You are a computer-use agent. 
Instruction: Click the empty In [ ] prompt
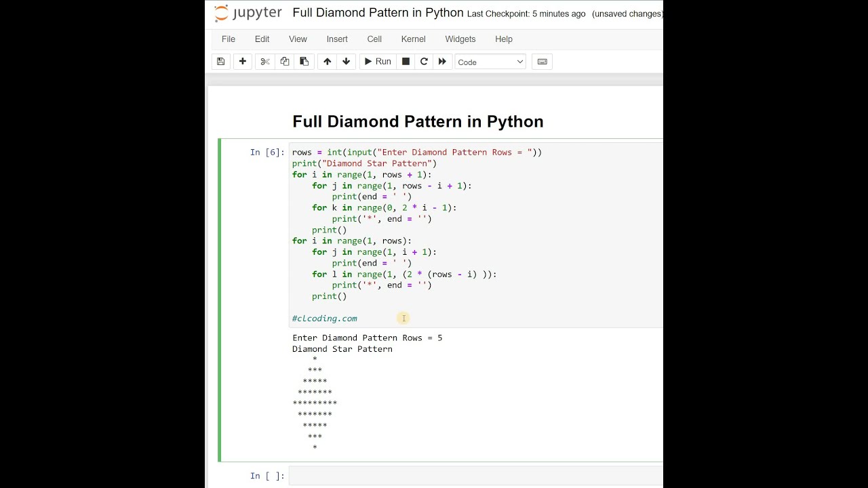267,476
